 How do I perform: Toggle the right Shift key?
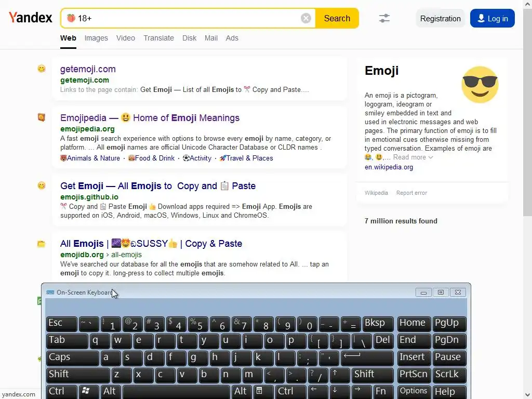(373, 375)
